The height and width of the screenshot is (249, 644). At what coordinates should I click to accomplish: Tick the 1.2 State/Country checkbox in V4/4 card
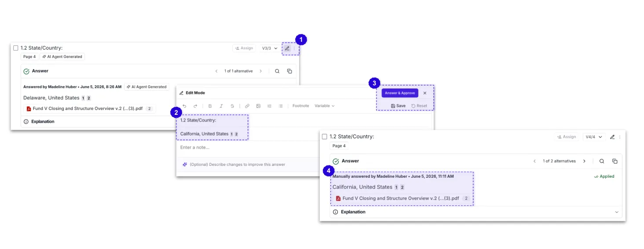pyautogui.click(x=325, y=137)
